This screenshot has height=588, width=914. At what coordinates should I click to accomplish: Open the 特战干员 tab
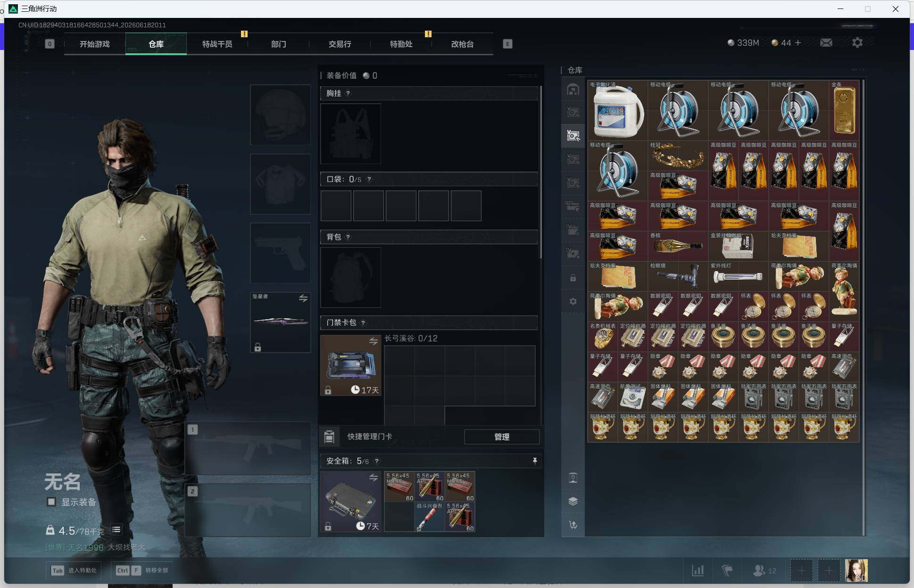tap(217, 44)
